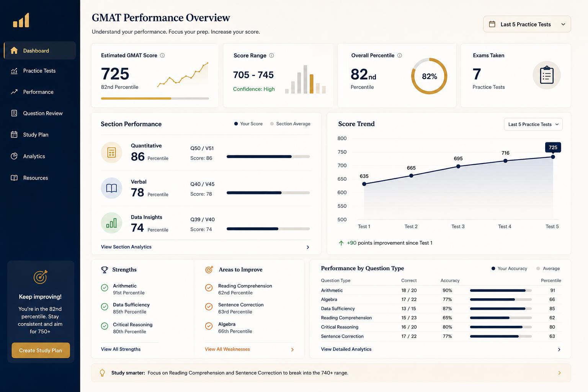Click chevron next to View Detailed Analytics
Screen dimensions: 588x392
pos(559,350)
